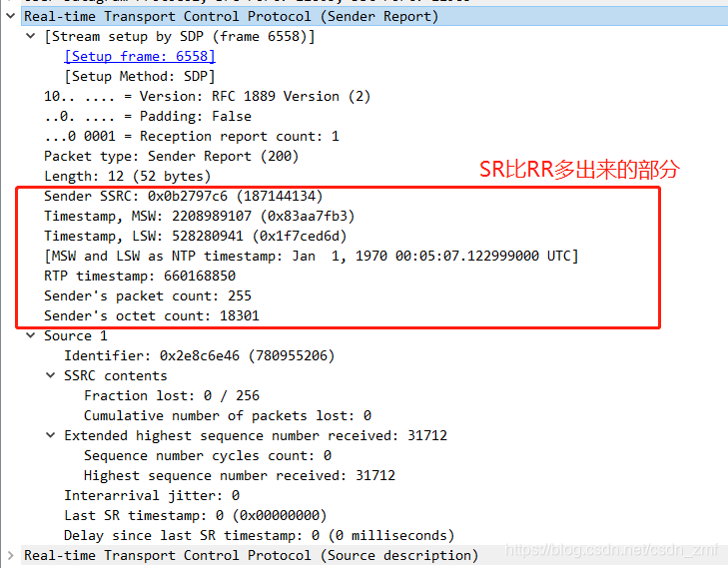Collapse Extended highest sequence number received node
The width and height of the screenshot is (728, 568).
pyautogui.click(x=51, y=435)
